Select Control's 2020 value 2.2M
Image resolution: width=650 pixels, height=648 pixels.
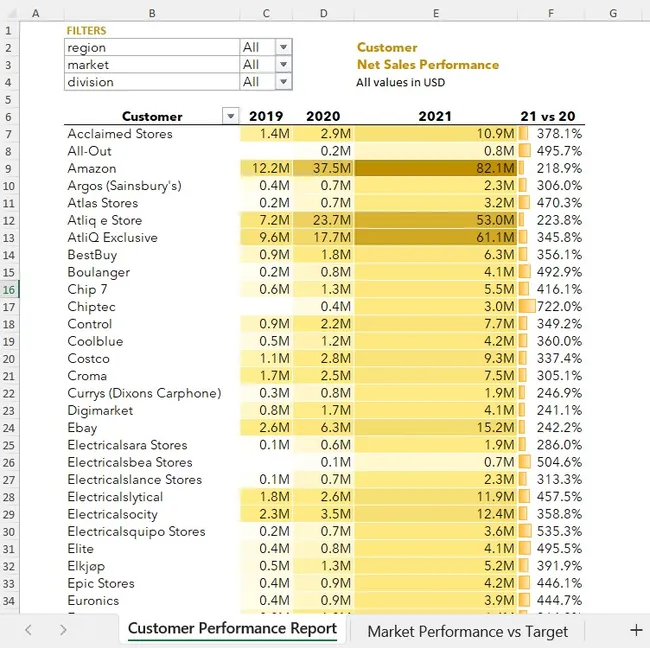323,324
